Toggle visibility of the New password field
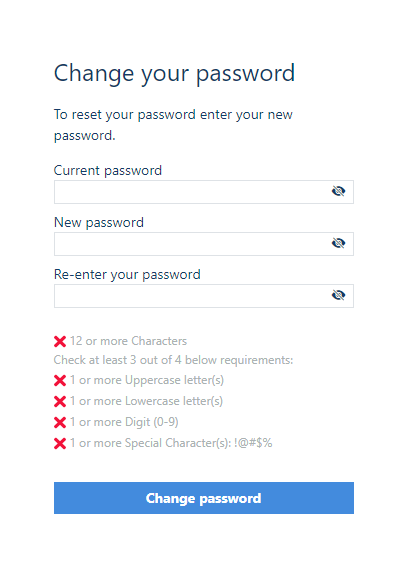Screen dimensions: 406x569 [x=339, y=243]
